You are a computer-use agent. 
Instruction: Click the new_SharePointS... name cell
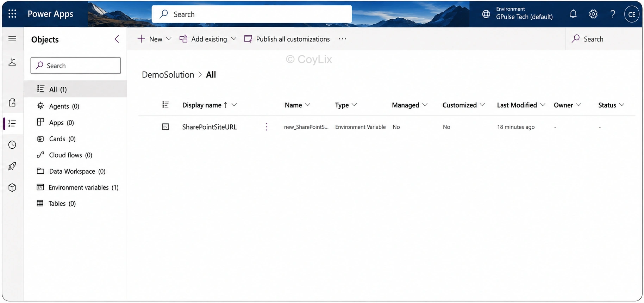306,127
